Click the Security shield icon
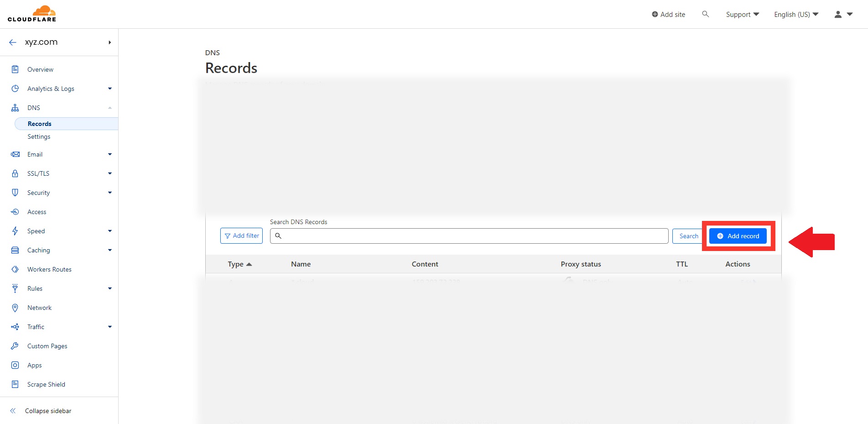 15,193
